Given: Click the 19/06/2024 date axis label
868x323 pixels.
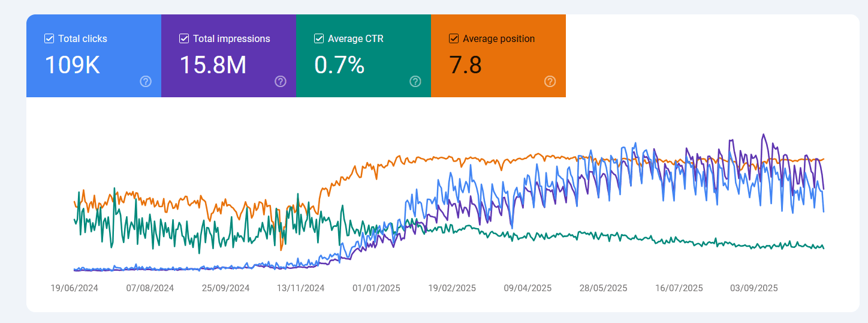Looking at the screenshot, I should 74,288.
